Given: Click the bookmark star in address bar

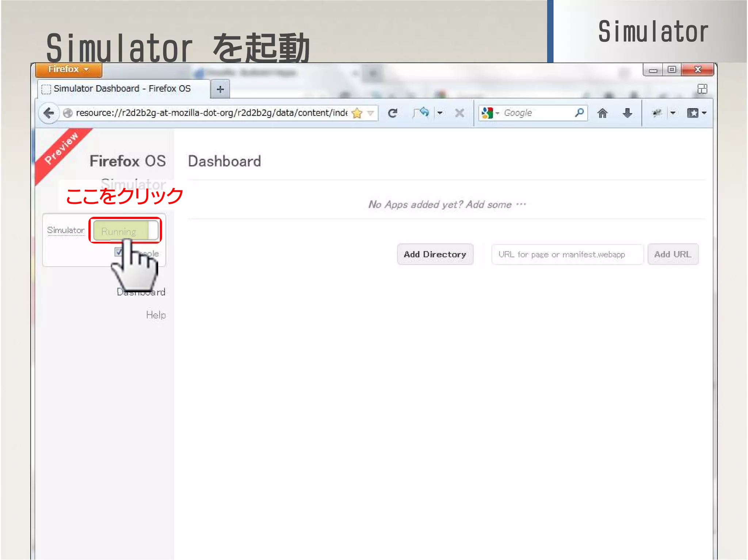Looking at the screenshot, I should [x=357, y=113].
